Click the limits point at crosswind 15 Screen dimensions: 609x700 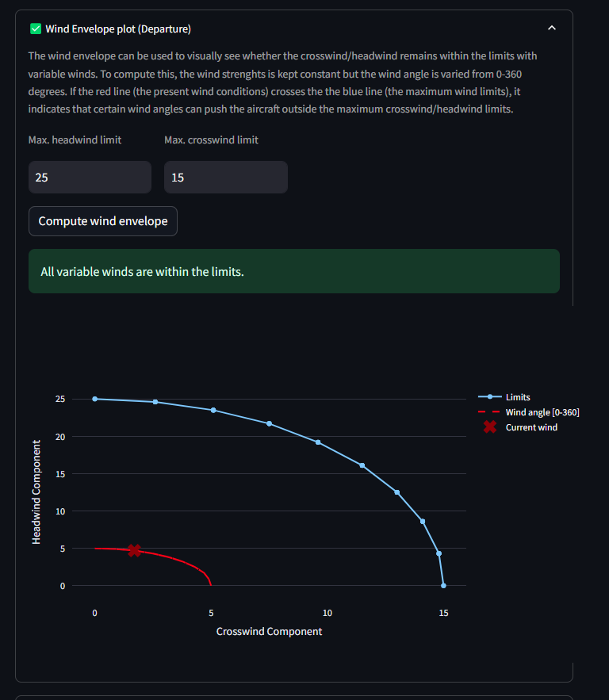[x=443, y=586]
